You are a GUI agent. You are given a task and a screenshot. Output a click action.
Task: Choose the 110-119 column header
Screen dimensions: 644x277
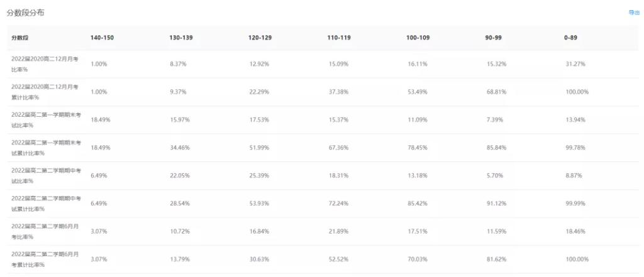click(339, 38)
